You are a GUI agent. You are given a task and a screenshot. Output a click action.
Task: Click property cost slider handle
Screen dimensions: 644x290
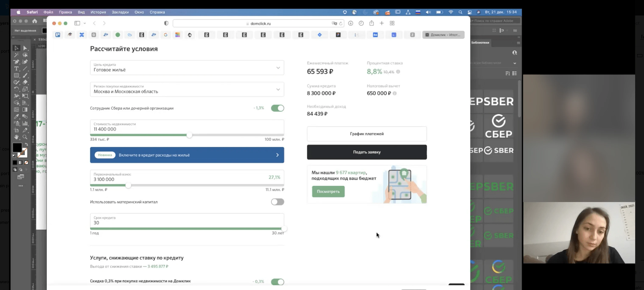click(x=189, y=135)
